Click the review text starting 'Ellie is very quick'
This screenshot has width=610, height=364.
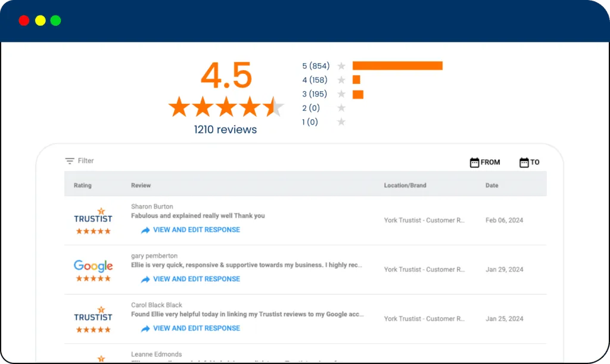tap(247, 265)
